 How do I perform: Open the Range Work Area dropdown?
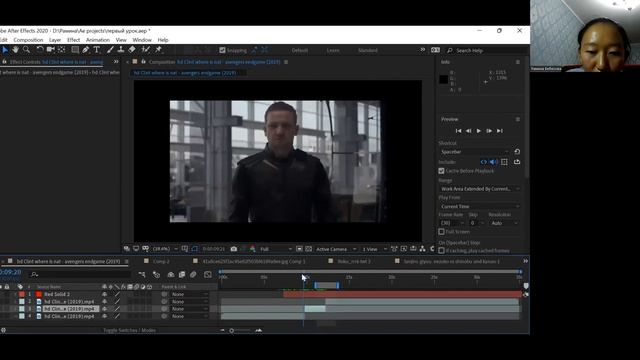(x=480, y=189)
